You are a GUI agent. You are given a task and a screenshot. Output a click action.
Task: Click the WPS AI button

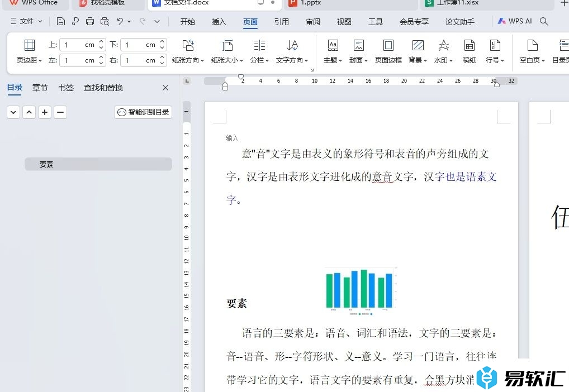[x=515, y=21]
